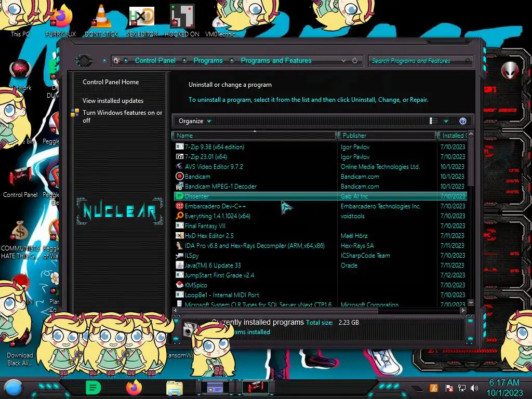Screen dimensions: 532x399
Task: Expand the view options dropdown arrow
Action: (x=446, y=121)
